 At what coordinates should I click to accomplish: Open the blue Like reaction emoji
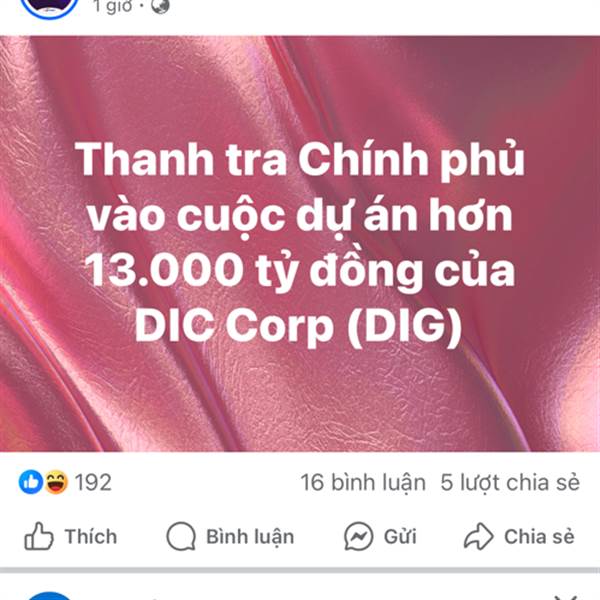point(31,482)
